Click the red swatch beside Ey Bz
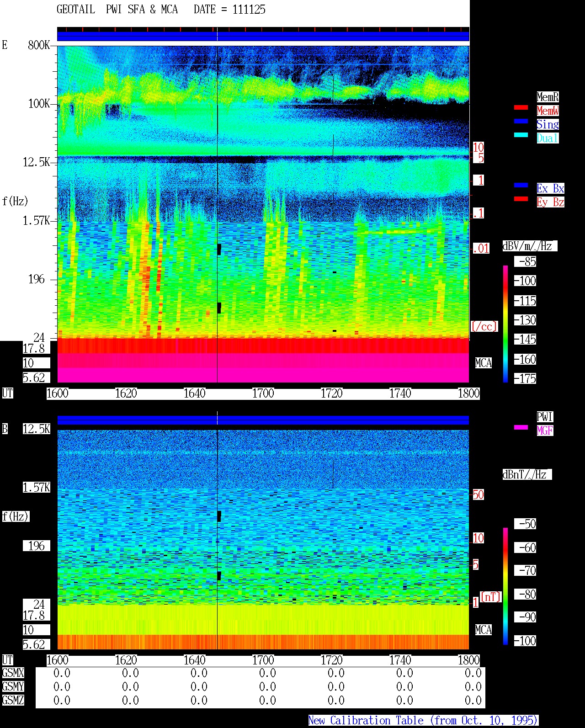Image resolution: width=585 pixels, height=728 pixels. [521, 199]
